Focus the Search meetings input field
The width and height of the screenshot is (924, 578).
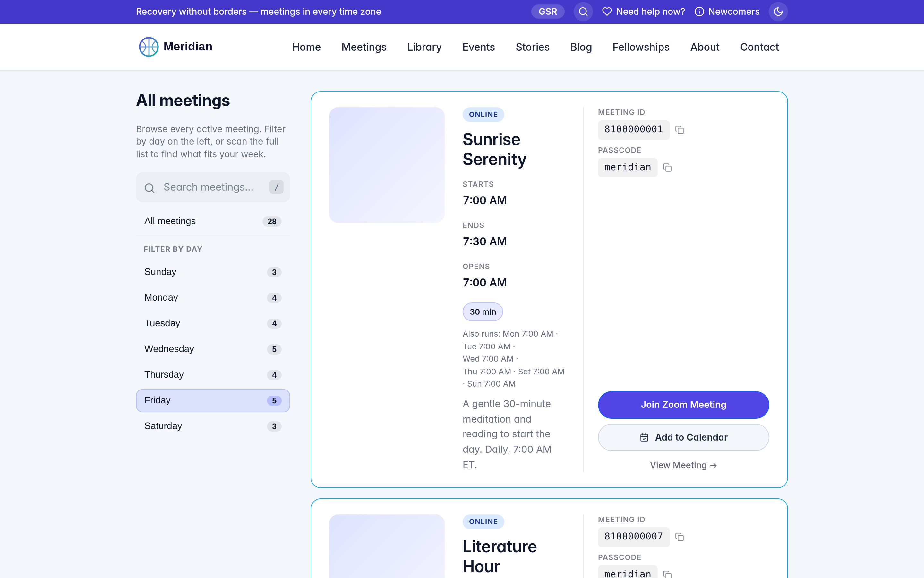click(213, 187)
